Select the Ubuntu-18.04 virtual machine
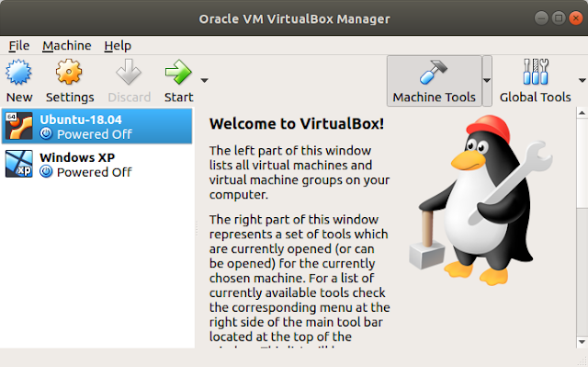 click(x=97, y=126)
